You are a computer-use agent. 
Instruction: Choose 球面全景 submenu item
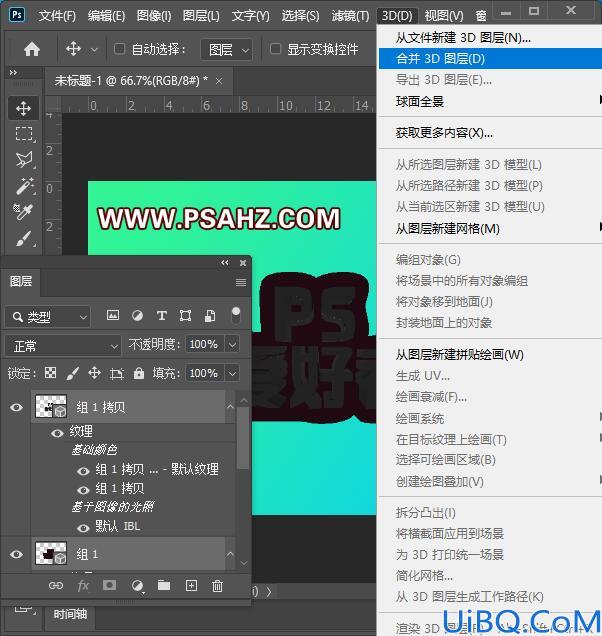[x=490, y=101]
